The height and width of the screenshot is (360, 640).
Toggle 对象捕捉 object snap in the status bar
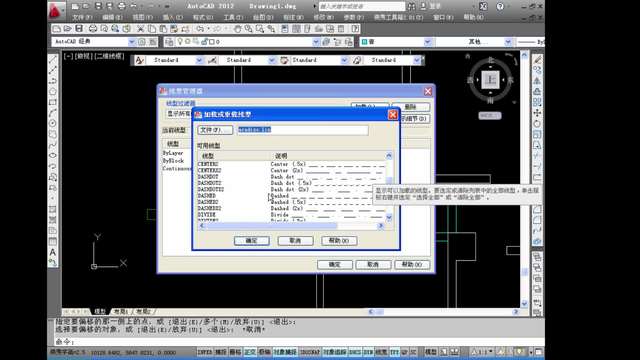click(x=285, y=352)
